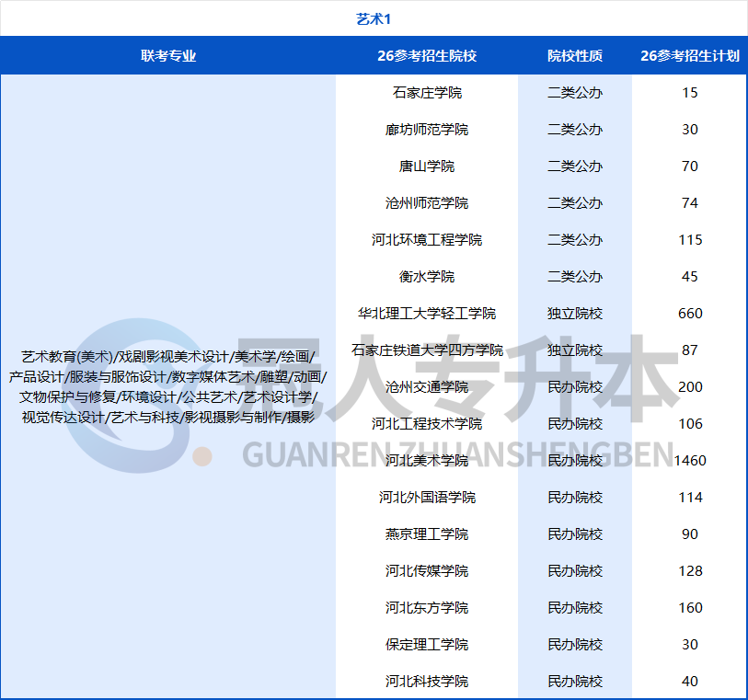Select the 河北工程技术学院 school cell
The width and height of the screenshot is (748, 700).
(427, 423)
